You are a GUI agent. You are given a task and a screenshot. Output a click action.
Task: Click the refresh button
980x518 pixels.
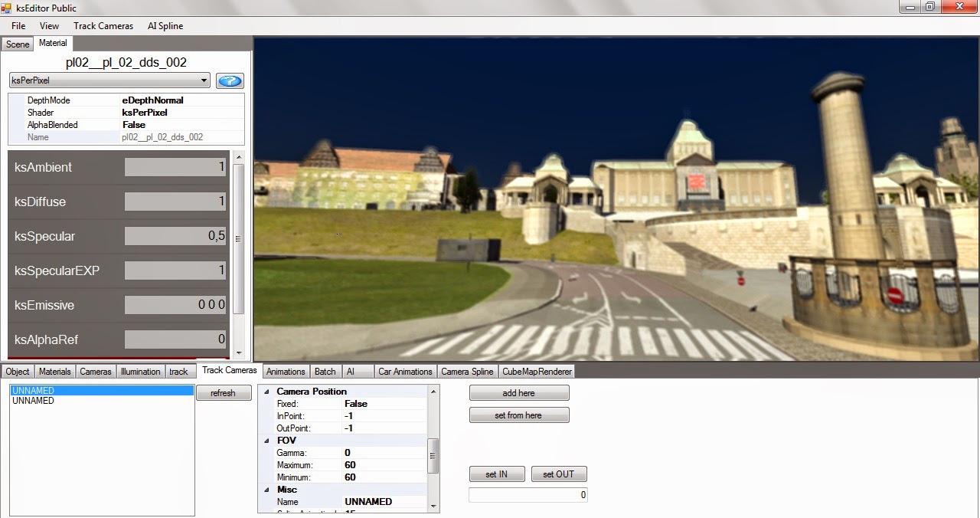(x=224, y=392)
